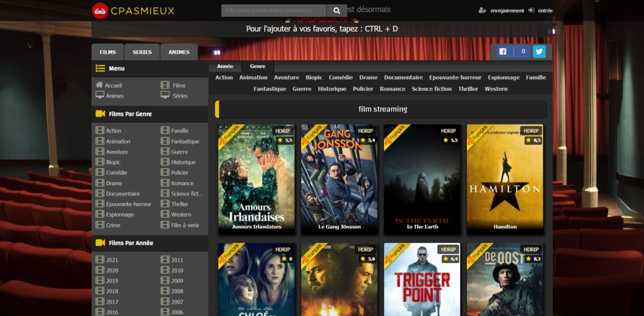The image size is (644, 316).
Task: Open Accueil via the home icon
Action: 100,85
